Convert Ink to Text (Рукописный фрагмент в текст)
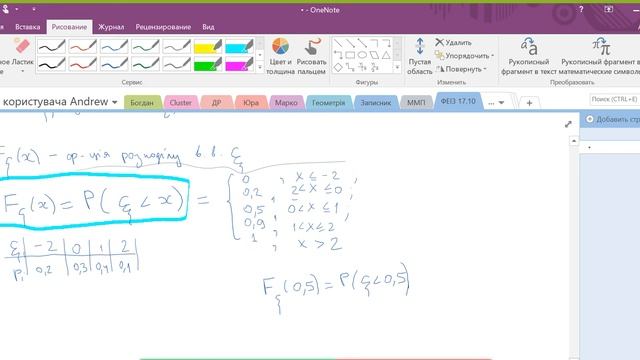640x360 pixels. click(x=529, y=56)
